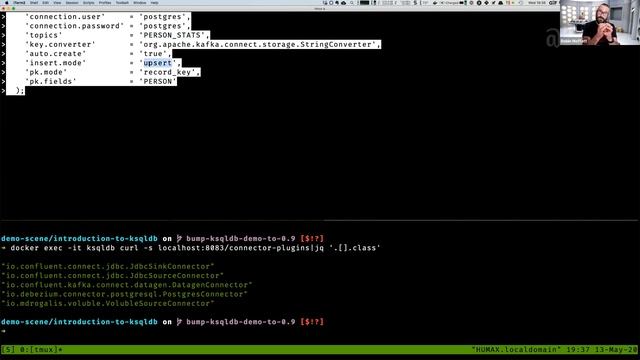Click the 'PERSON_STATS' topics value

[174, 36]
